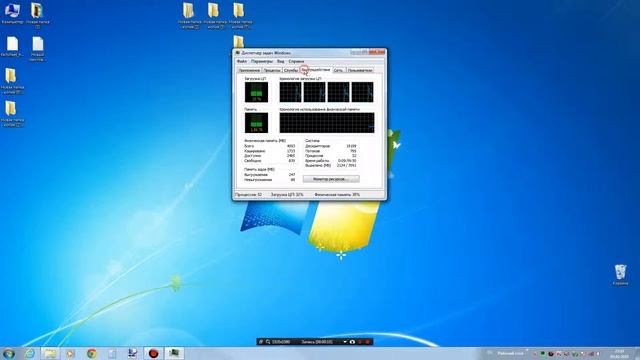Open the Параметры menu in Task Manager

pos(262,61)
